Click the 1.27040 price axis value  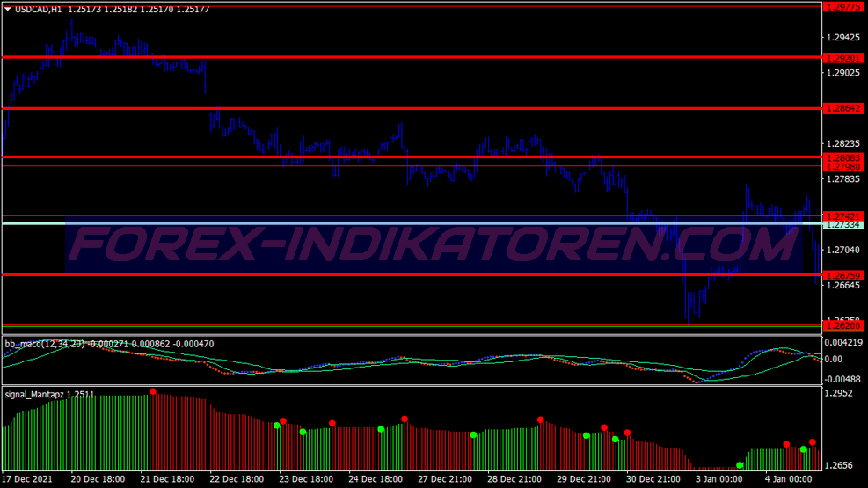[843, 250]
